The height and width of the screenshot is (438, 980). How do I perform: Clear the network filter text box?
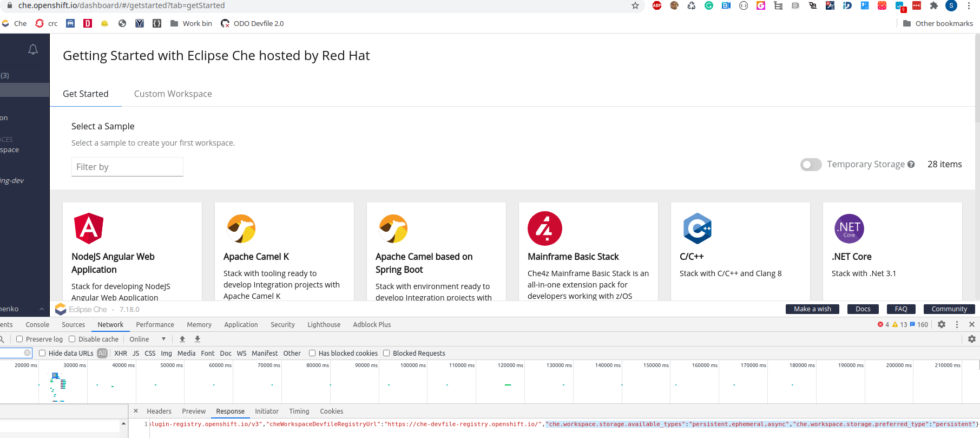pos(28,353)
